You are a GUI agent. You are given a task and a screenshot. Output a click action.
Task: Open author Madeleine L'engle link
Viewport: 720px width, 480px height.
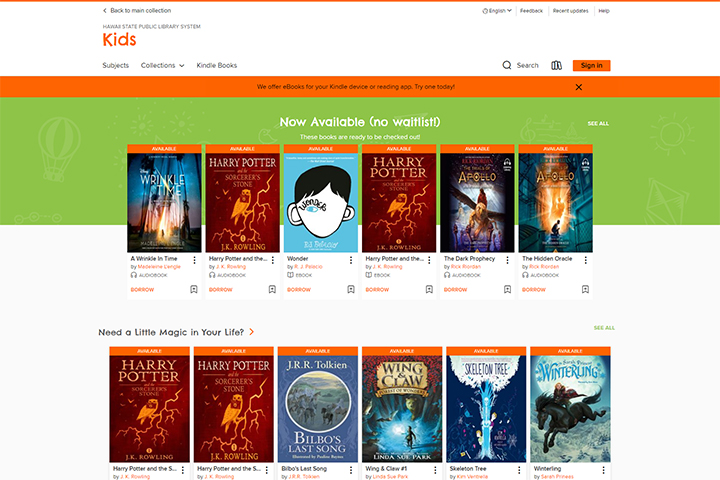point(159,267)
